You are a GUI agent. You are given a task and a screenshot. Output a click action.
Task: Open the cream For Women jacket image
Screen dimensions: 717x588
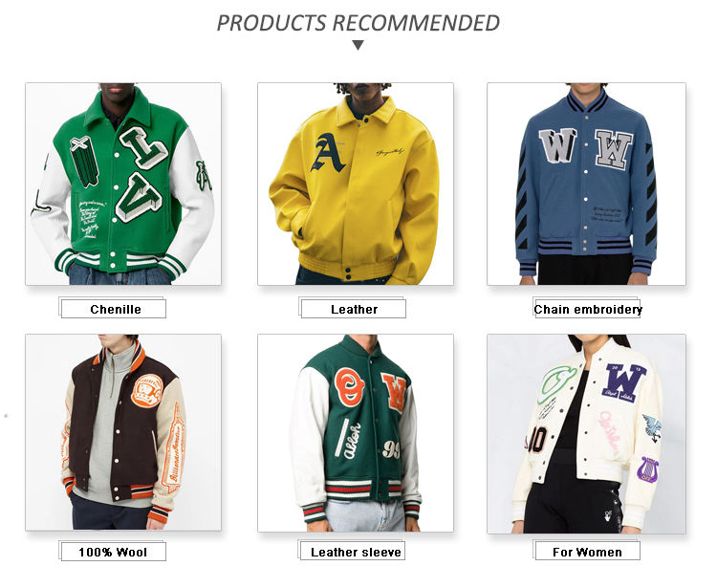point(586,434)
